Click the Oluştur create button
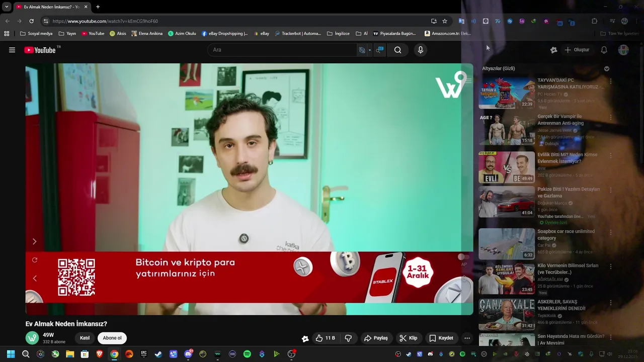 [577, 50]
